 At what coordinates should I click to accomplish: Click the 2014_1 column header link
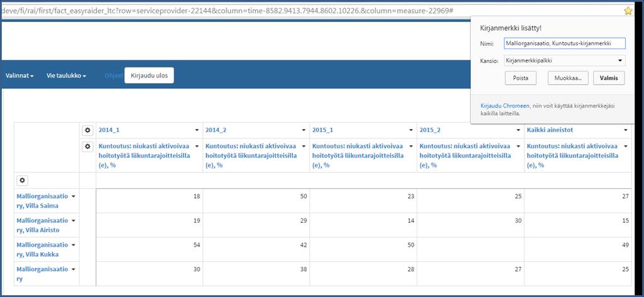(x=109, y=130)
